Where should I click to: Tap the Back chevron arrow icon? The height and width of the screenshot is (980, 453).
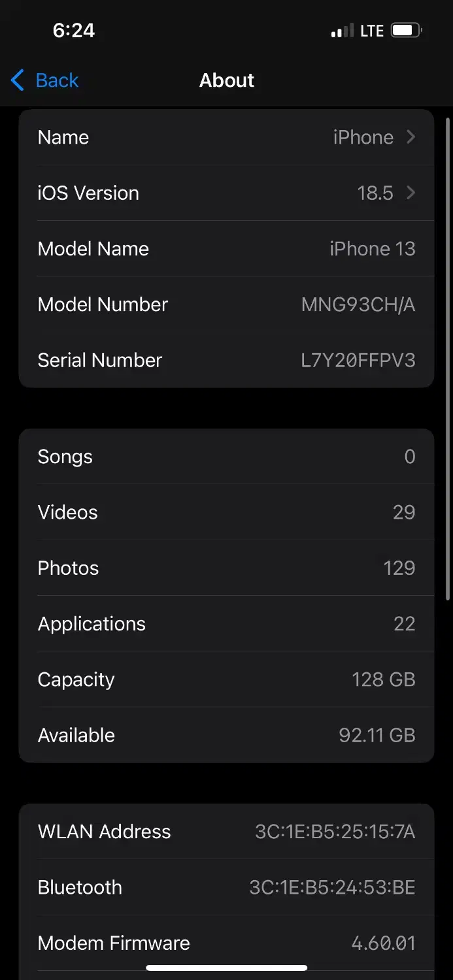click(18, 80)
